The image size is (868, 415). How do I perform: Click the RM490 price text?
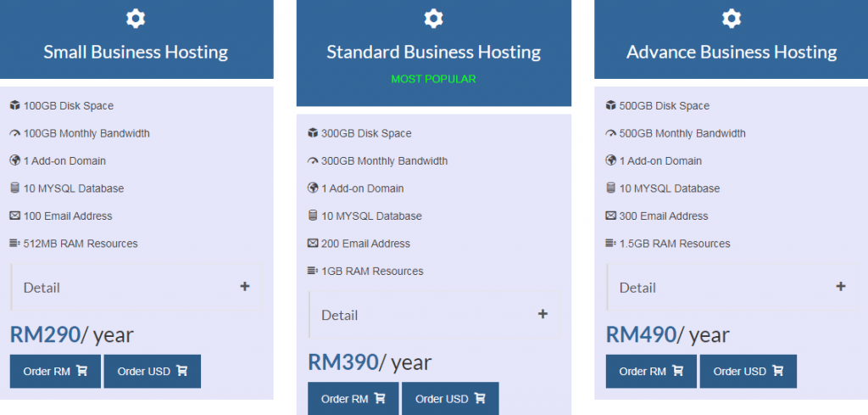641,334
